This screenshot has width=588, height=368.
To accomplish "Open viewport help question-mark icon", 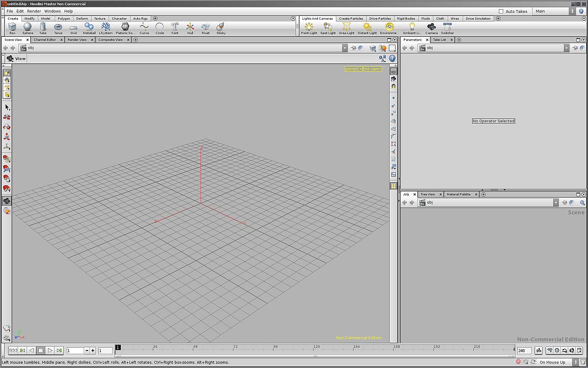I will click(392, 58).
